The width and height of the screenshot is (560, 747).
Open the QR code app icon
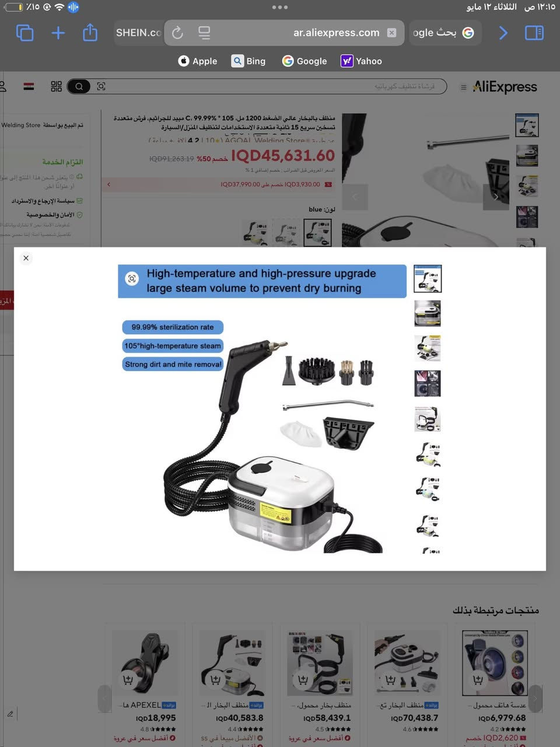point(56,86)
